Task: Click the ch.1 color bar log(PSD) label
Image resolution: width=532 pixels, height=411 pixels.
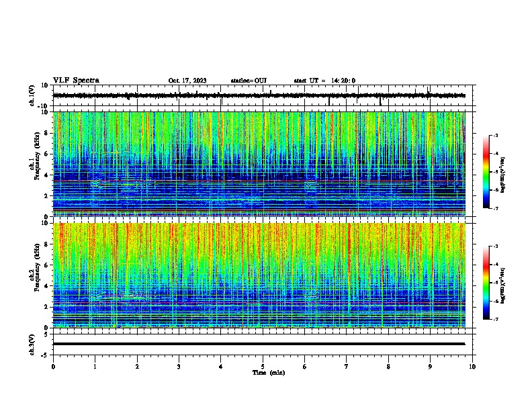Action: click(502, 175)
